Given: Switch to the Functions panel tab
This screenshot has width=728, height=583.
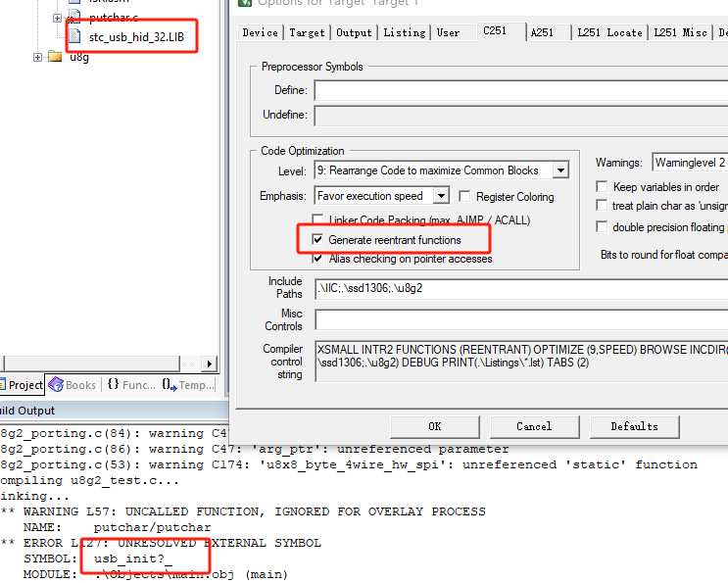Looking at the screenshot, I should coord(132,385).
